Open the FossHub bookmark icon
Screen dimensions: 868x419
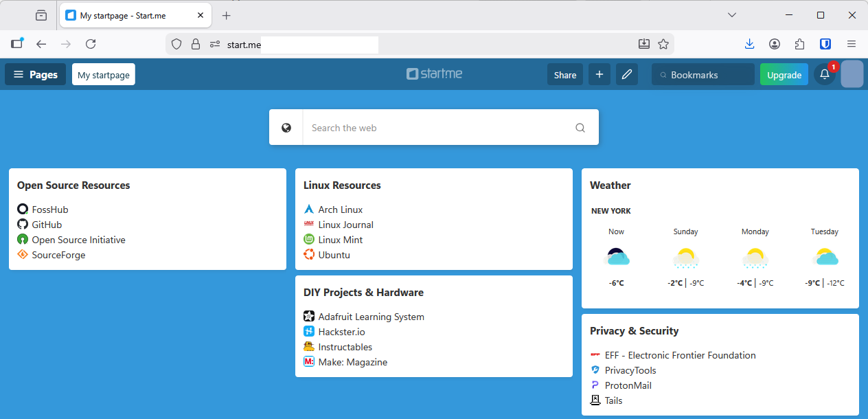23,209
